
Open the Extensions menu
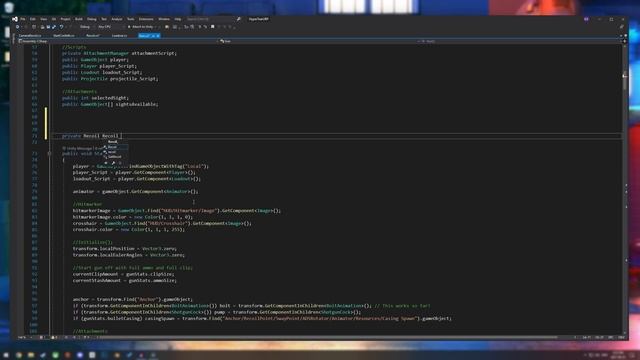tap(146, 19)
